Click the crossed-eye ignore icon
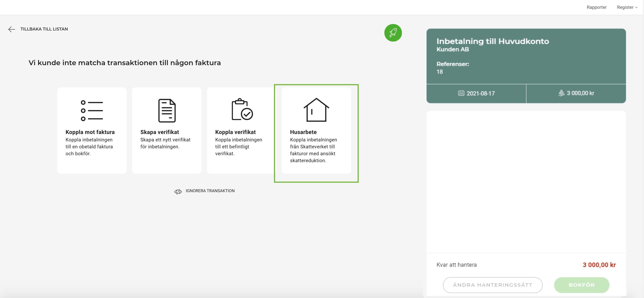 [178, 192]
